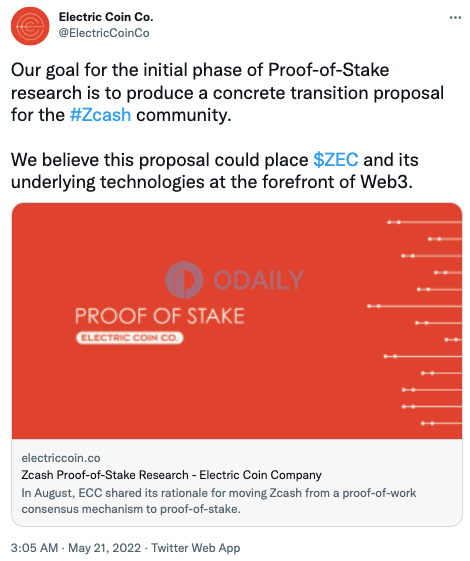The height and width of the screenshot is (561, 470).
Task: Open the $ZEC cashtag link
Action: point(336,160)
